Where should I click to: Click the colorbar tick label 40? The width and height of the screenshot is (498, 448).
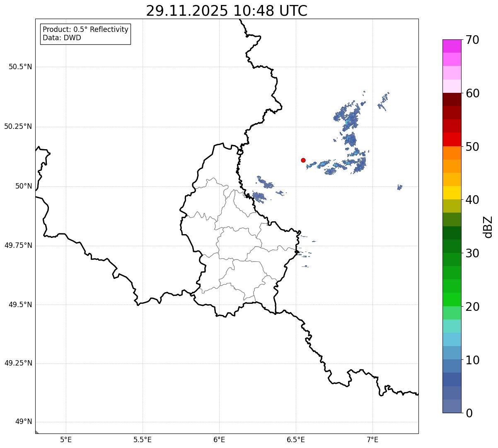[x=472, y=200]
